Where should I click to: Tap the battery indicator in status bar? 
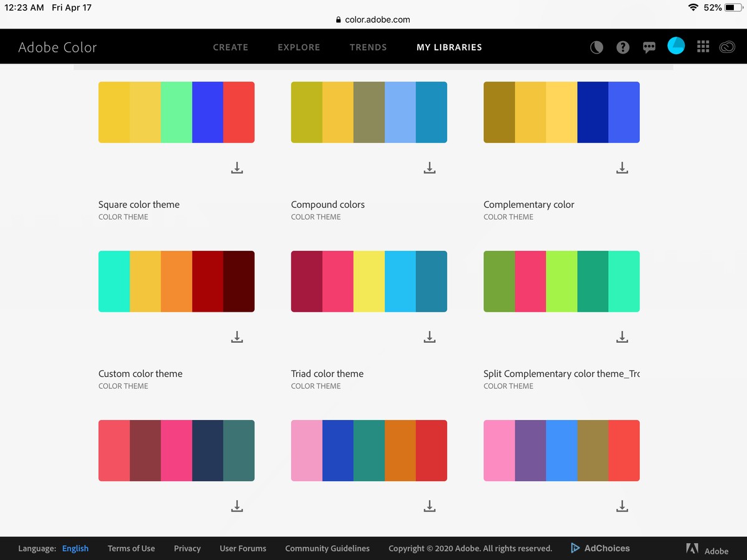pyautogui.click(x=732, y=7)
